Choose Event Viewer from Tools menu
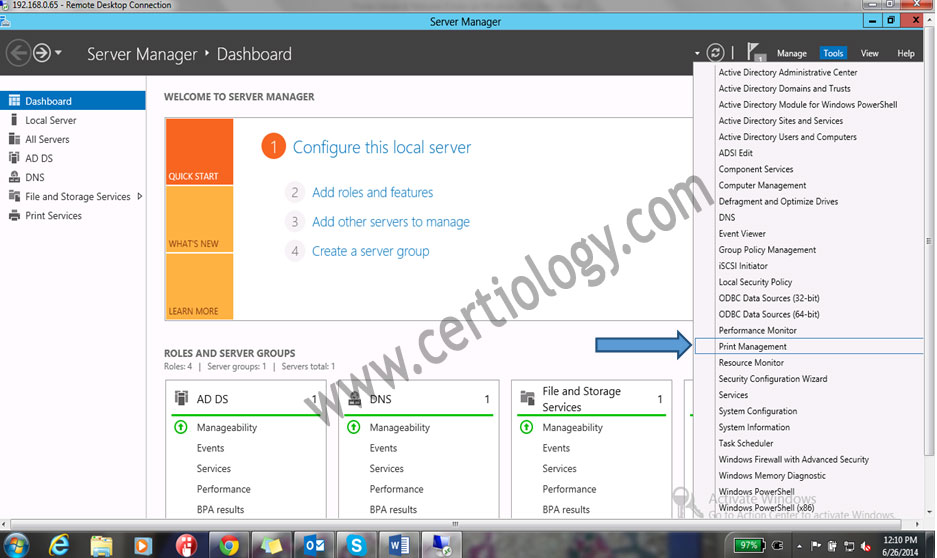937x558 pixels. (x=742, y=234)
